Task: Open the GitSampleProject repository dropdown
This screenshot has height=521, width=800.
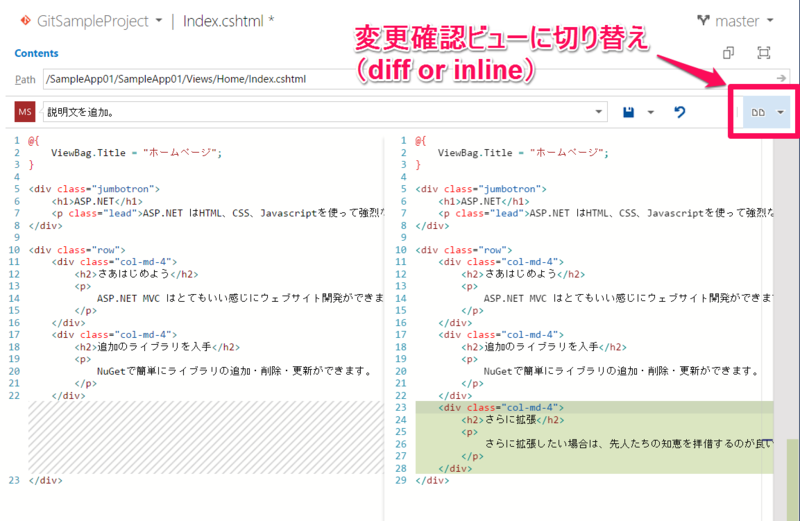Action: (159, 21)
